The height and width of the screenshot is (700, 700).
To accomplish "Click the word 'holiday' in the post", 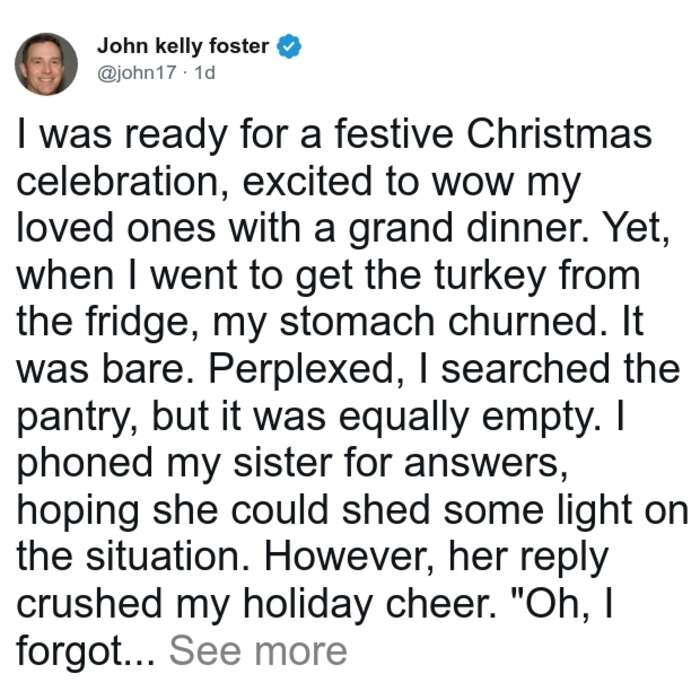I will click(308, 606).
